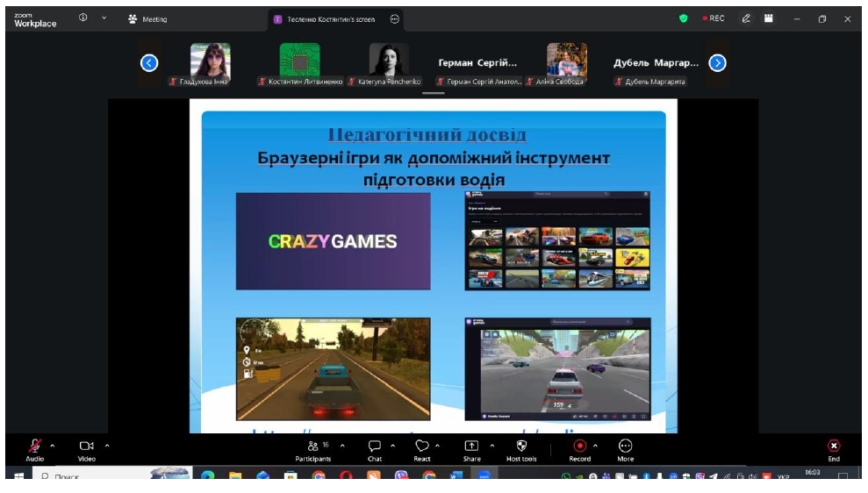Click the Share screen icon
This screenshot has height=493, width=868.
471,446
